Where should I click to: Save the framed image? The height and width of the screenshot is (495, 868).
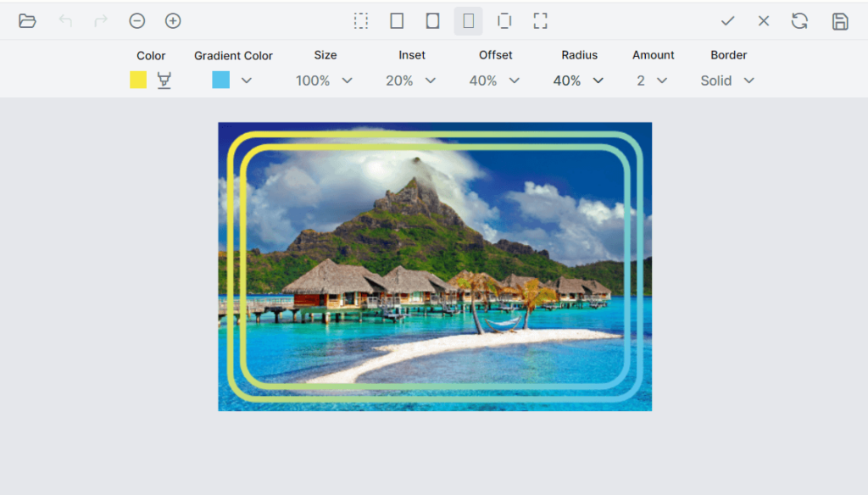[840, 20]
